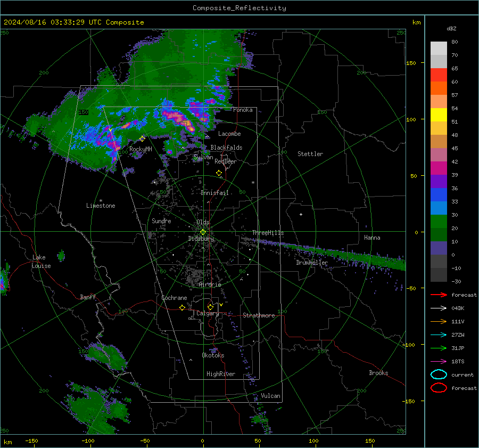Click the Strathmore label

pos(259,315)
